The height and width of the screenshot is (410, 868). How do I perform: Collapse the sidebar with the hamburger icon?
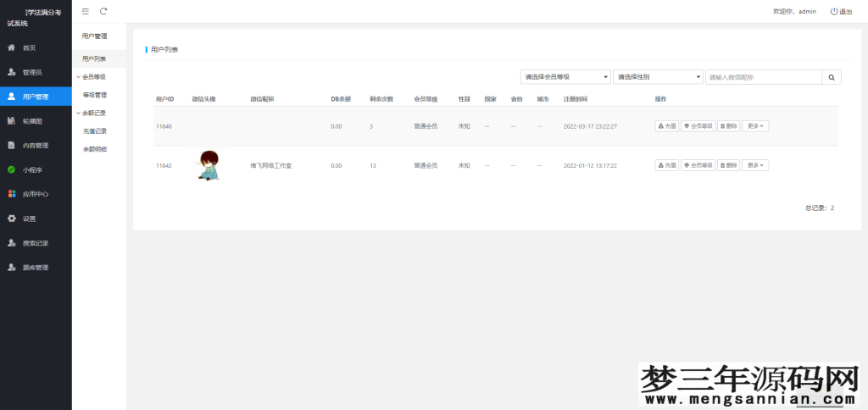click(86, 11)
